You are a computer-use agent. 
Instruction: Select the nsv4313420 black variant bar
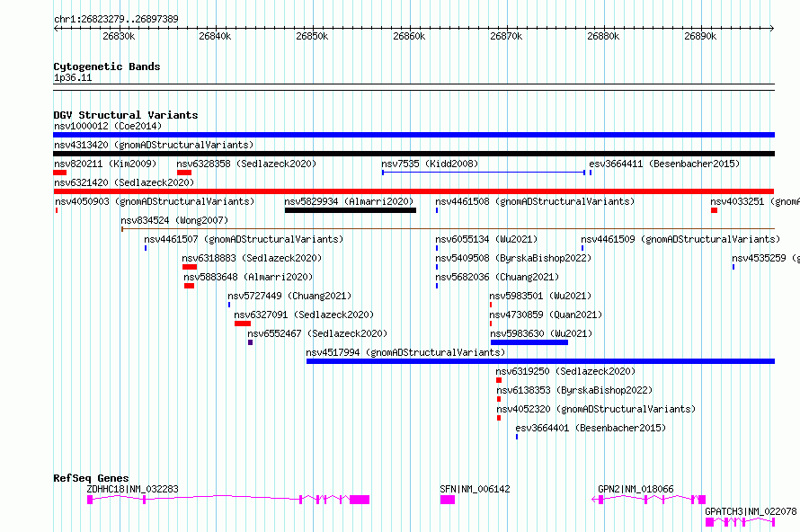pyautogui.click(x=413, y=154)
